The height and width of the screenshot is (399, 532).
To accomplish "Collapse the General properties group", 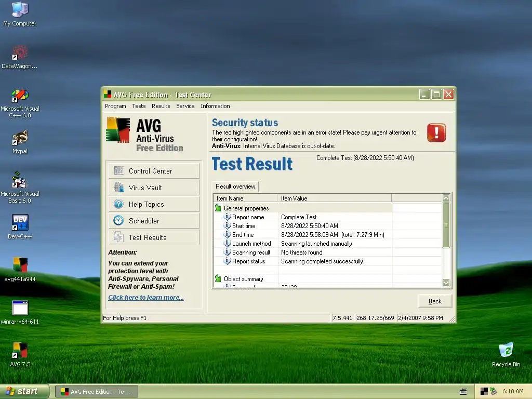I will 218,208.
